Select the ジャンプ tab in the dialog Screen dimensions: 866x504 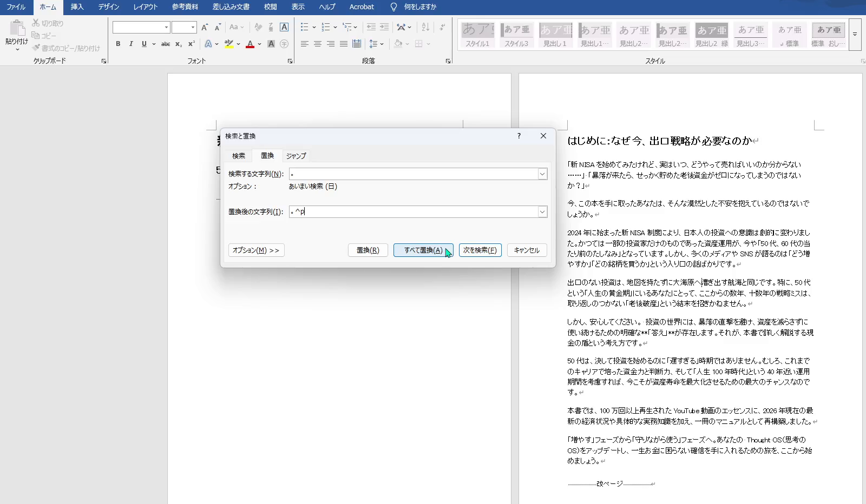(296, 156)
